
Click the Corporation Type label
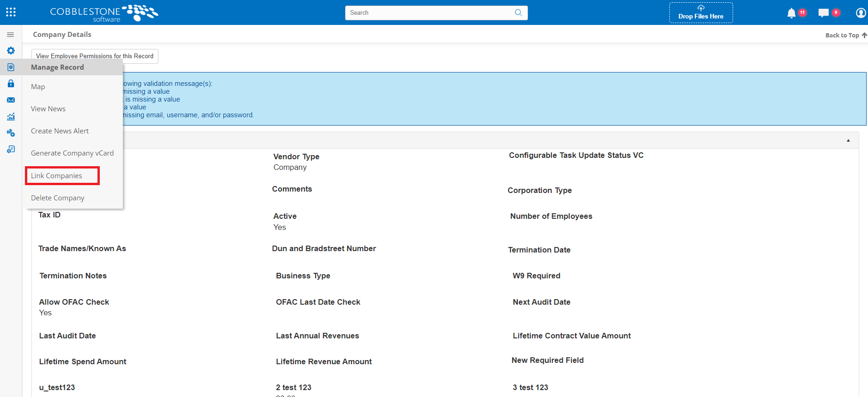pyautogui.click(x=540, y=191)
